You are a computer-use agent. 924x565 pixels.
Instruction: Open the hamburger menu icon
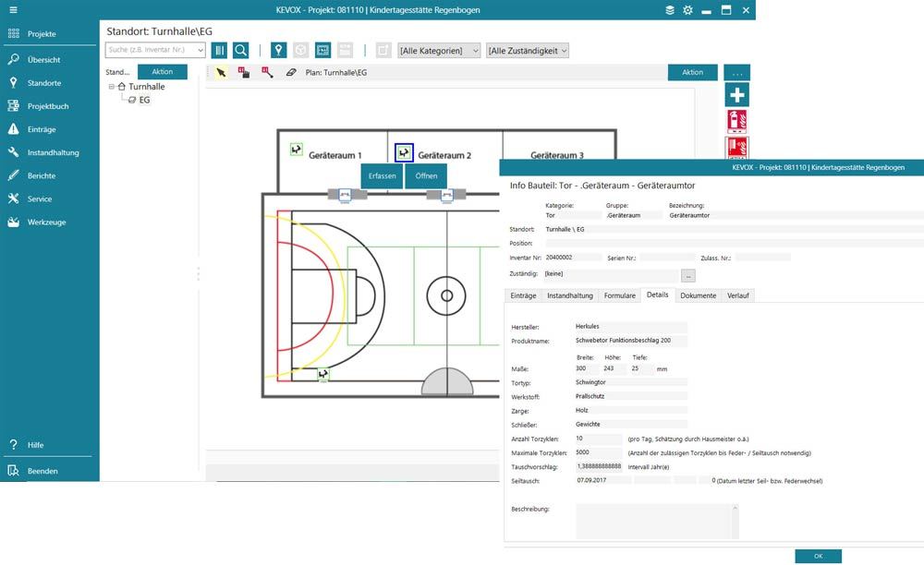(13, 10)
